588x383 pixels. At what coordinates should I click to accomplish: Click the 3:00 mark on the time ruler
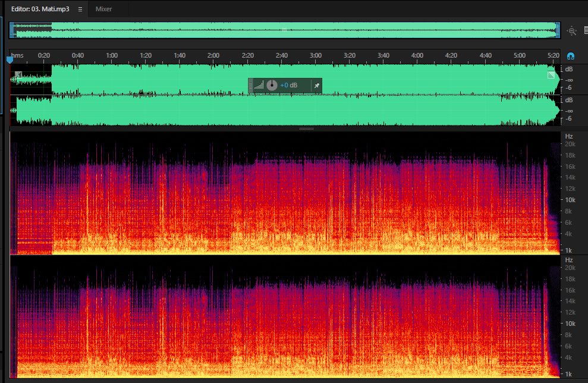click(316, 55)
